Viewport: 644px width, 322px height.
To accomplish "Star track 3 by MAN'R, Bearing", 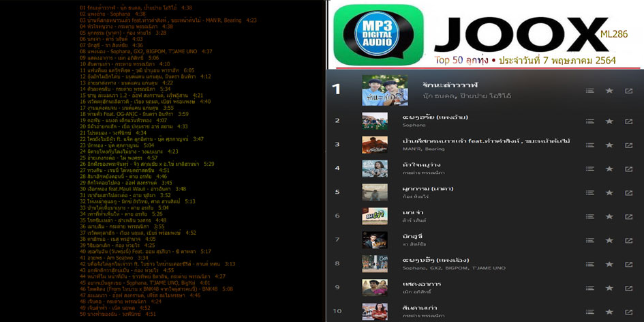I will (x=609, y=145).
